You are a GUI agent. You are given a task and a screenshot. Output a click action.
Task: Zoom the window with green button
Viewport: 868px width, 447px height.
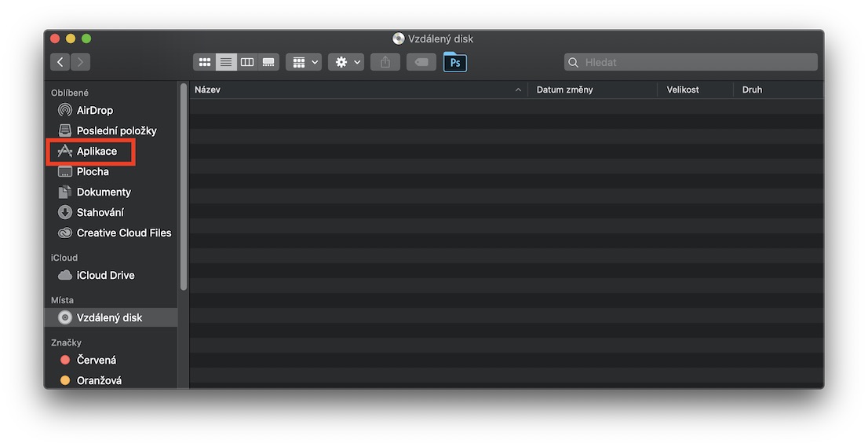click(x=86, y=38)
